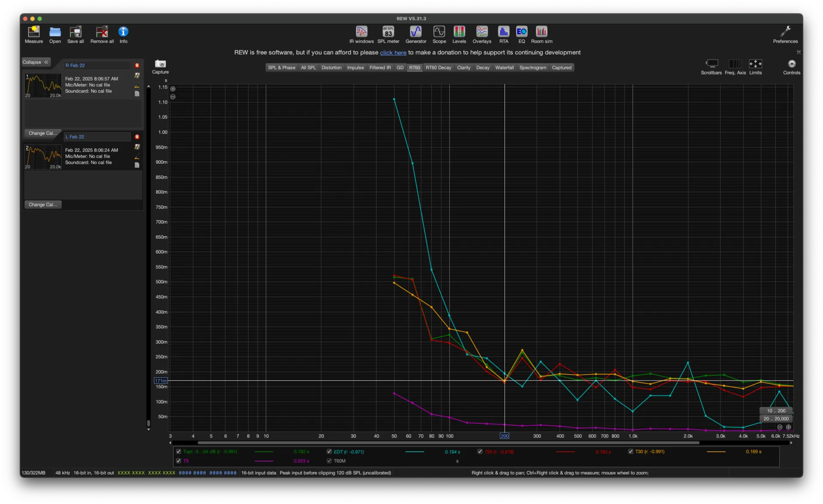
Task: Toggle the EDT trace checkbox
Action: point(329,451)
